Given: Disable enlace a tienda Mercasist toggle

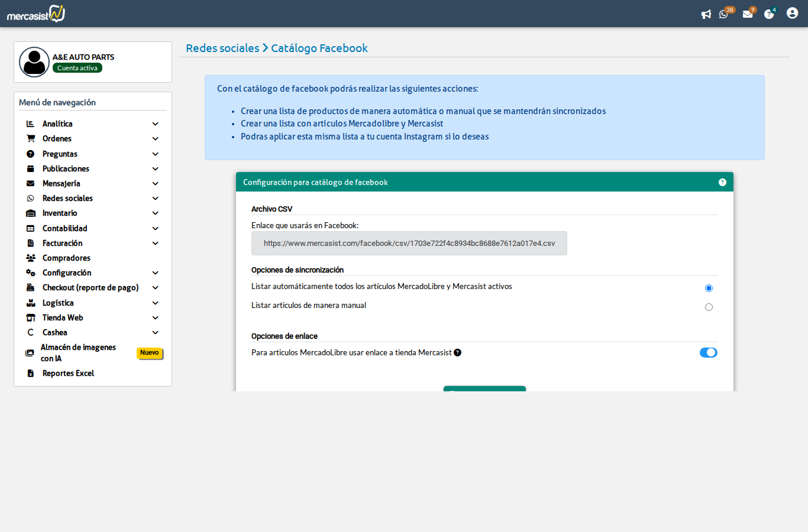Looking at the screenshot, I should (708, 352).
